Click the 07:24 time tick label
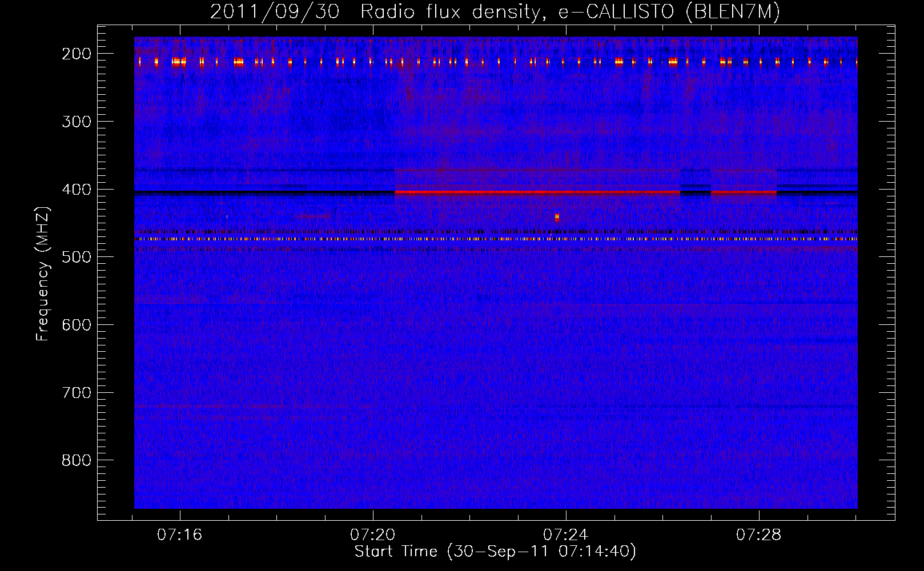This screenshot has height=571, width=924. (x=566, y=535)
